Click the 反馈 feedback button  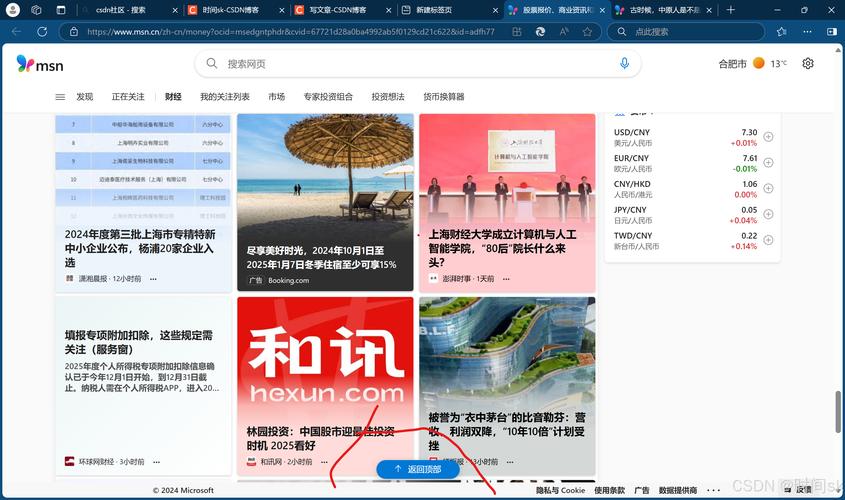click(799, 489)
